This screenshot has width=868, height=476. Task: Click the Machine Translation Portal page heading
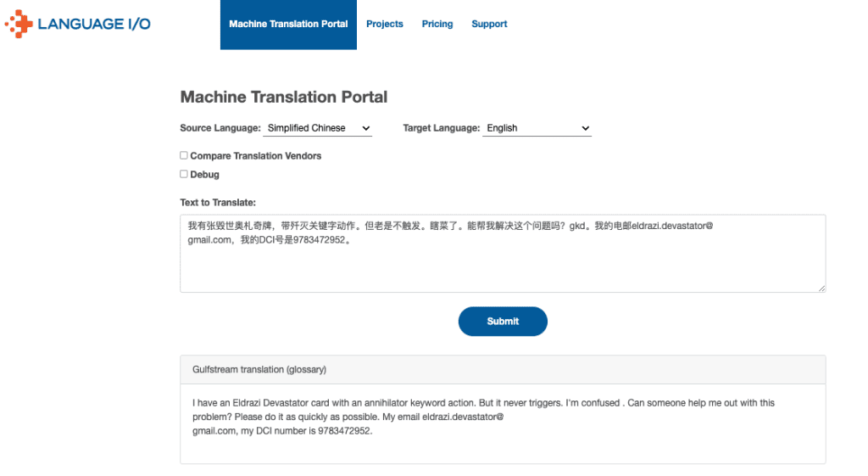(x=284, y=97)
